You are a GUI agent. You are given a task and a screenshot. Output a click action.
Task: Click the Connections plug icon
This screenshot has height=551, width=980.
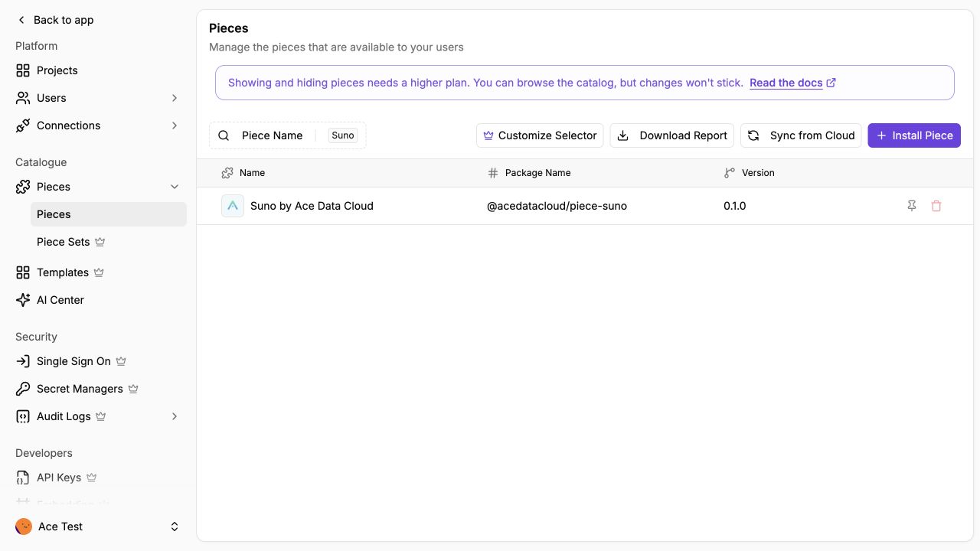tap(23, 126)
